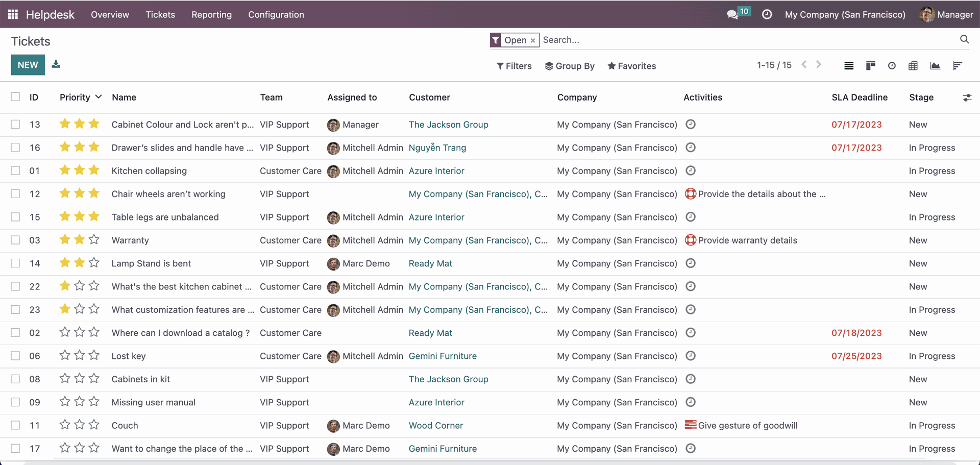980x465 pixels.
Task: Open the Favorites dropdown
Action: pyautogui.click(x=632, y=66)
